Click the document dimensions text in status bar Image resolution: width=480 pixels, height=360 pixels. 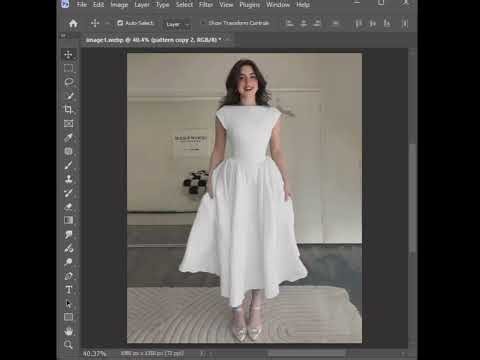[x=152, y=353]
